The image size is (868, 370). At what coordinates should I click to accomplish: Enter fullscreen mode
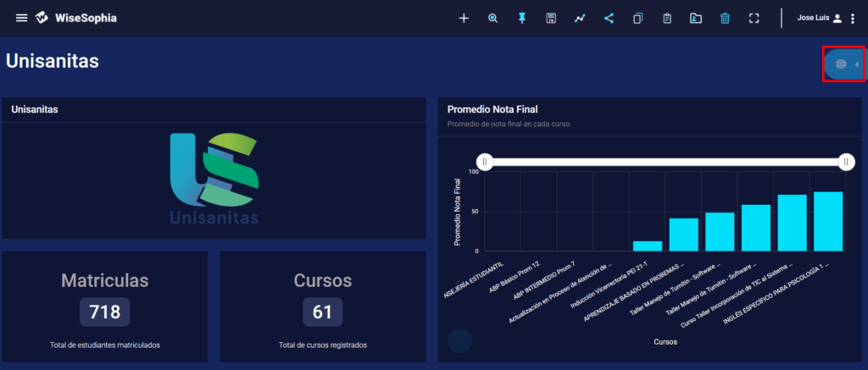coord(754,19)
